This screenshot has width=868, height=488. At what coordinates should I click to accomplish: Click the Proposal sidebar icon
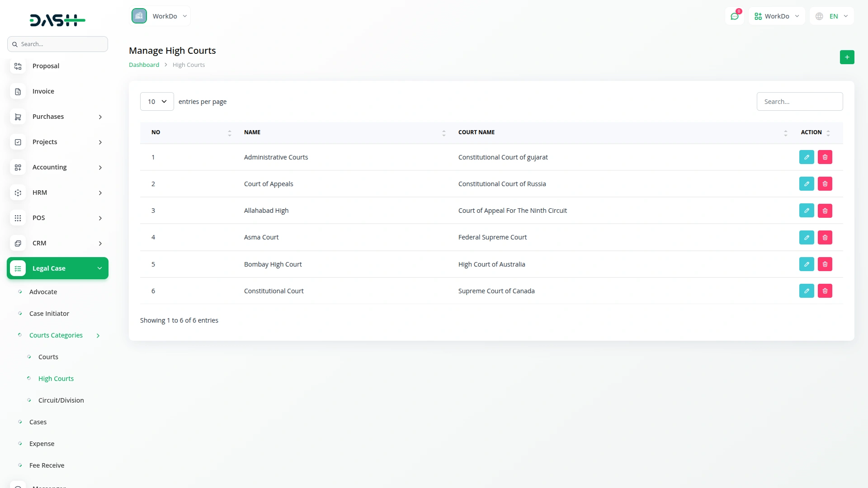click(x=18, y=66)
